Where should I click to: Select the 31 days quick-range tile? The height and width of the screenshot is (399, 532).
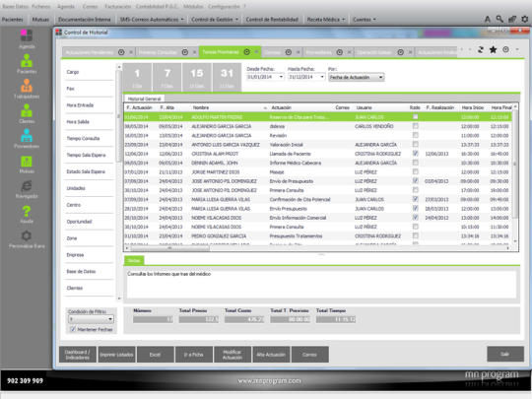click(227, 78)
